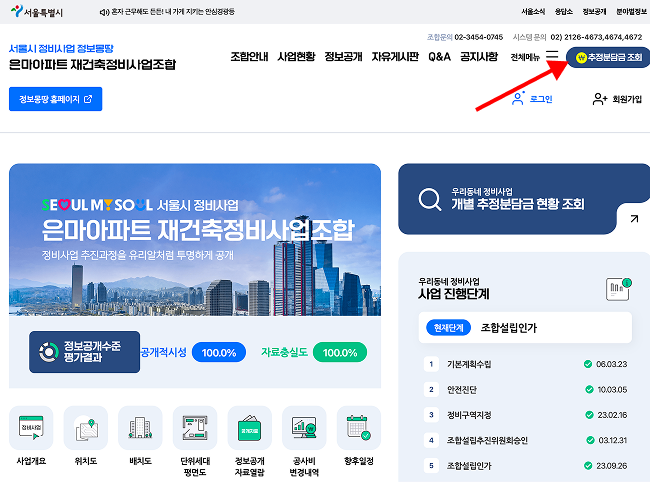Click the 전체메뉴 label
The width and height of the screenshot is (650, 482).
click(x=525, y=57)
